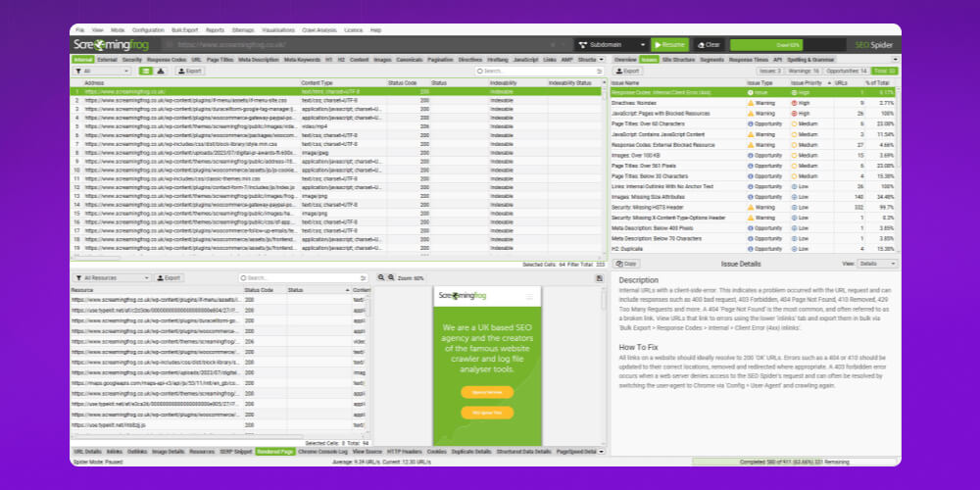Screen dimensions: 980x490
Task: Click the Clear crawl button
Action: (709, 45)
